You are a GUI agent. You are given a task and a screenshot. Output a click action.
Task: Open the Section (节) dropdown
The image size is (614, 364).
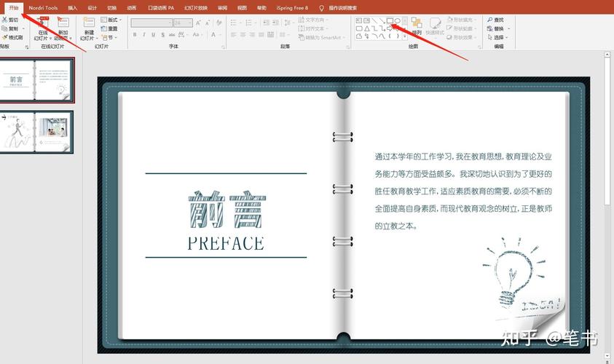pos(109,38)
